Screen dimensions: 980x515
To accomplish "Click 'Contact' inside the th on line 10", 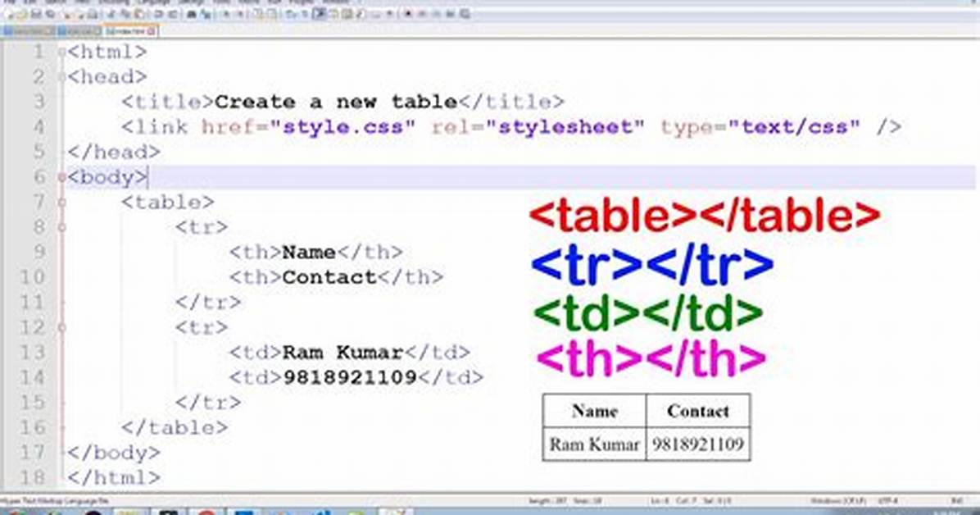I will 330,277.
